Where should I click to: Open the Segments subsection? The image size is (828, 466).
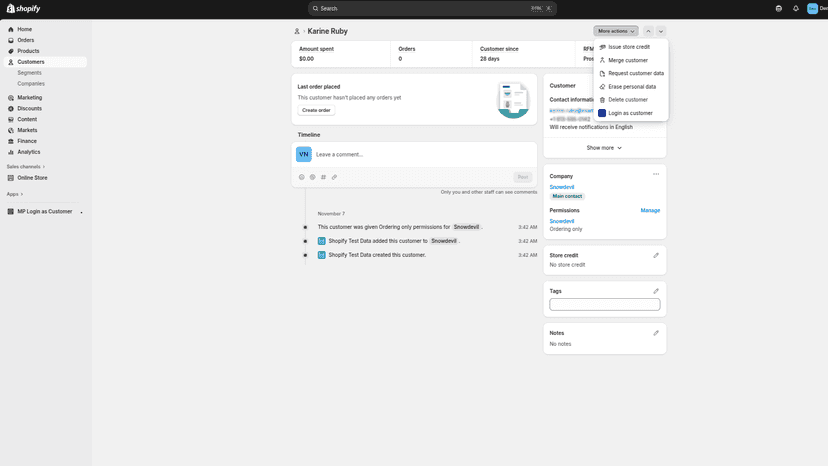29,73
